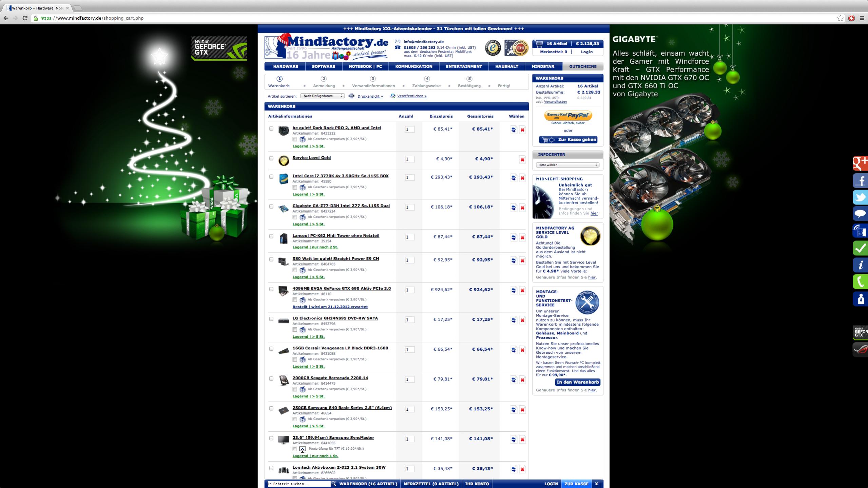Select the Intel Core i7 3770K row checkbox
Image resolution: width=868 pixels, height=488 pixels.
[x=271, y=177]
